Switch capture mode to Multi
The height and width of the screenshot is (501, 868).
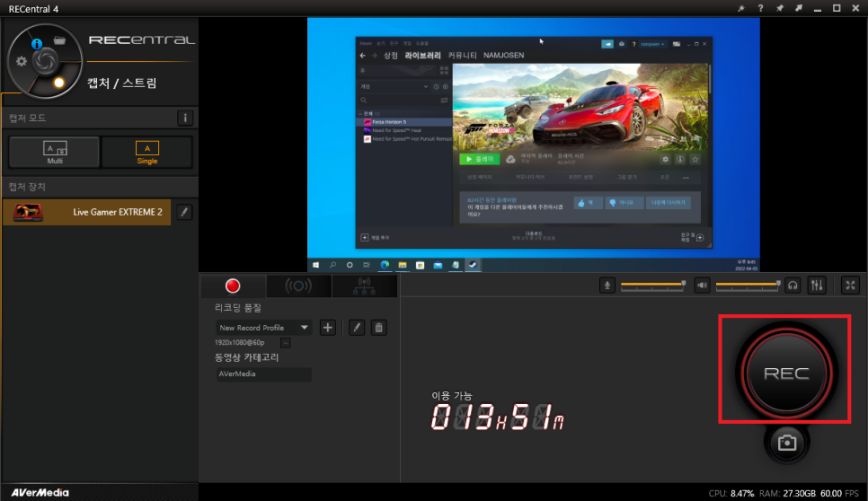point(55,152)
